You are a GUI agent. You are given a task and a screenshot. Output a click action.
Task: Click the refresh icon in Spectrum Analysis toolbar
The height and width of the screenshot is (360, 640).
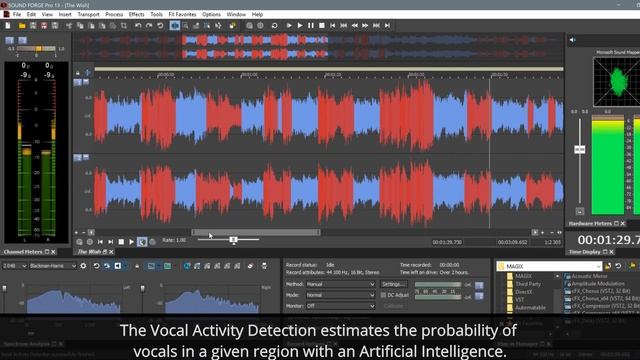pos(96,266)
